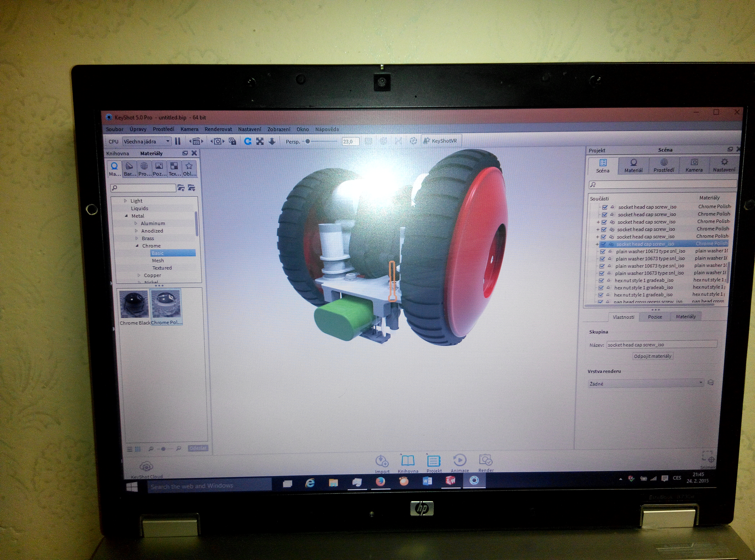Screen dimensions: 755x560
Task: Click the add-folder icon beside library search
Action: coord(181,188)
